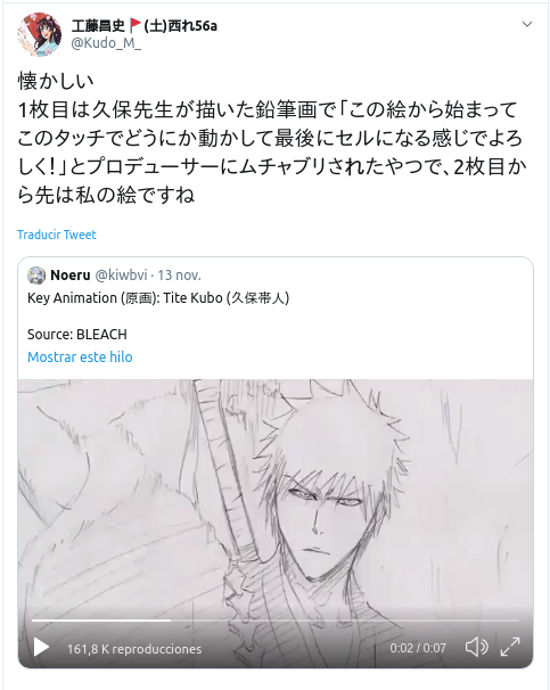Seek along the video progress bar

[x=275, y=620]
